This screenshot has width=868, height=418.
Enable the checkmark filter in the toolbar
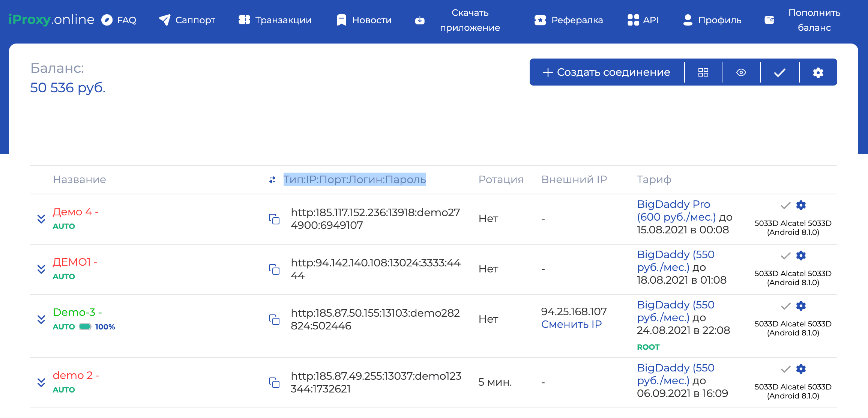pyautogui.click(x=779, y=72)
